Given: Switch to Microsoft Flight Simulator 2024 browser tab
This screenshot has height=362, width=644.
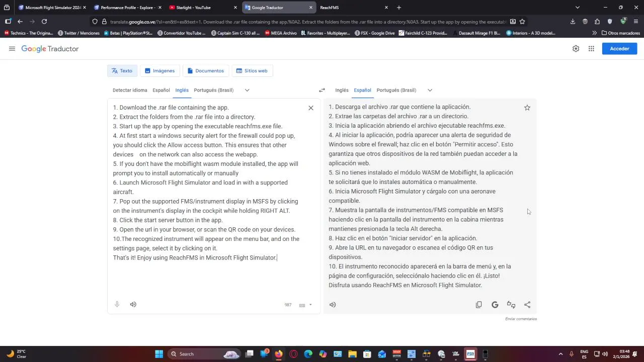Looking at the screenshot, I should click(51, 8).
